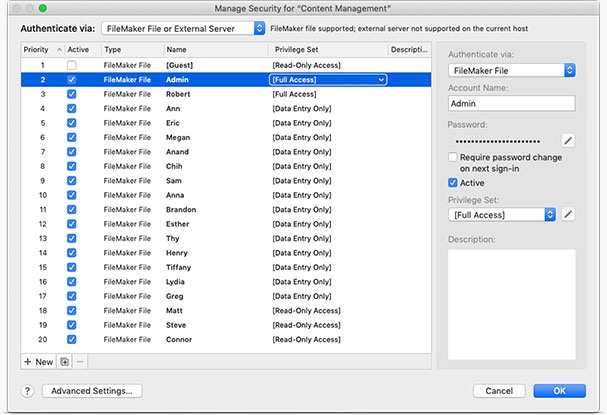Open Advanced Settings
The image size is (607, 415).
[x=97, y=391]
